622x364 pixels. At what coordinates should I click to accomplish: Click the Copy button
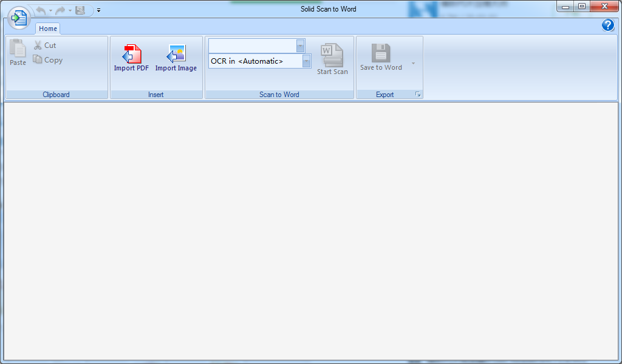click(47, 60)
